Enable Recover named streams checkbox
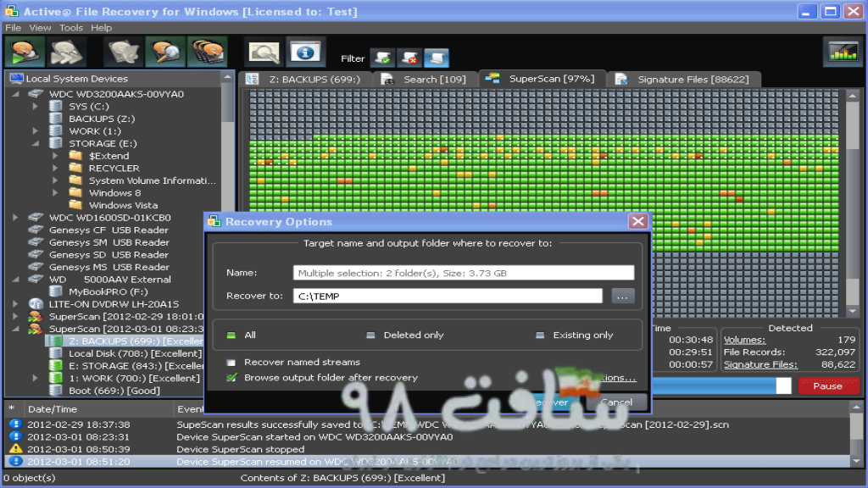 point(231,363)
